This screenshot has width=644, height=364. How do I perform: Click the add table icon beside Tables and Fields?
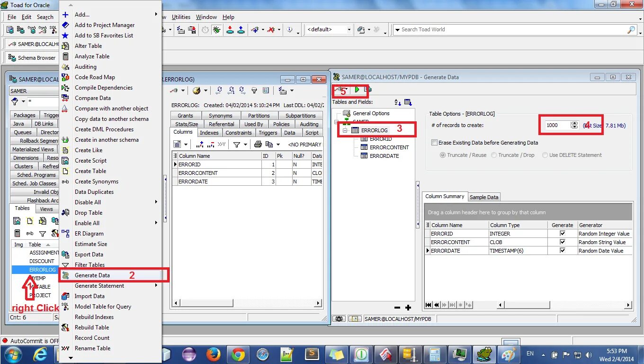click(x=408, y=102)
